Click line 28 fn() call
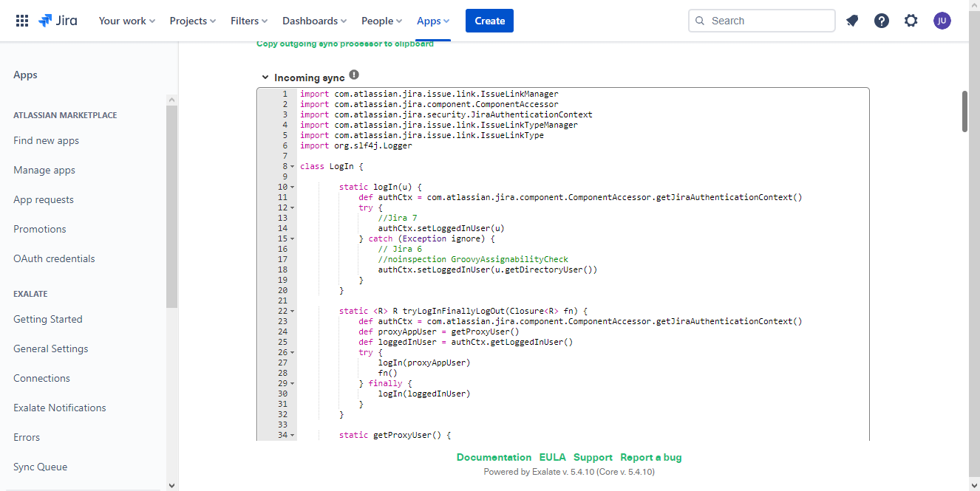 point(387,374)
